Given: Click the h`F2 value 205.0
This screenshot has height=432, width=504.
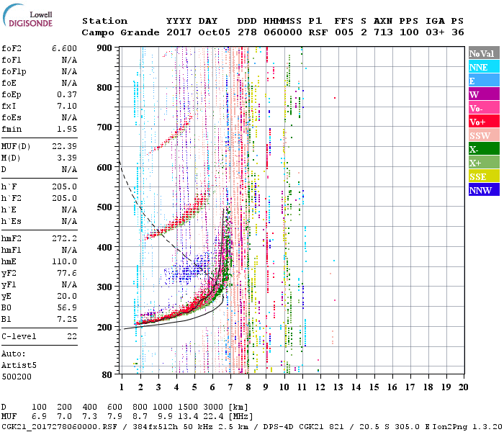Looking at the screenshot, I should point(64,198).
